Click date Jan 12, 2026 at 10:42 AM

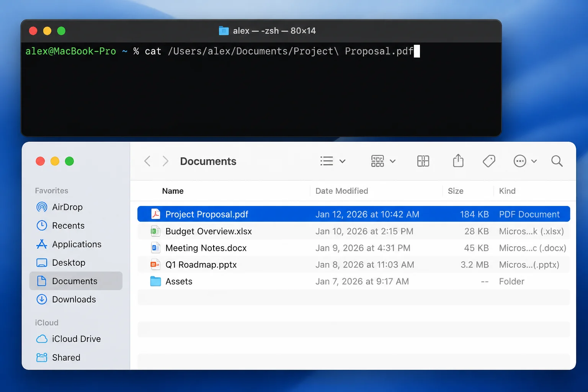367,214
